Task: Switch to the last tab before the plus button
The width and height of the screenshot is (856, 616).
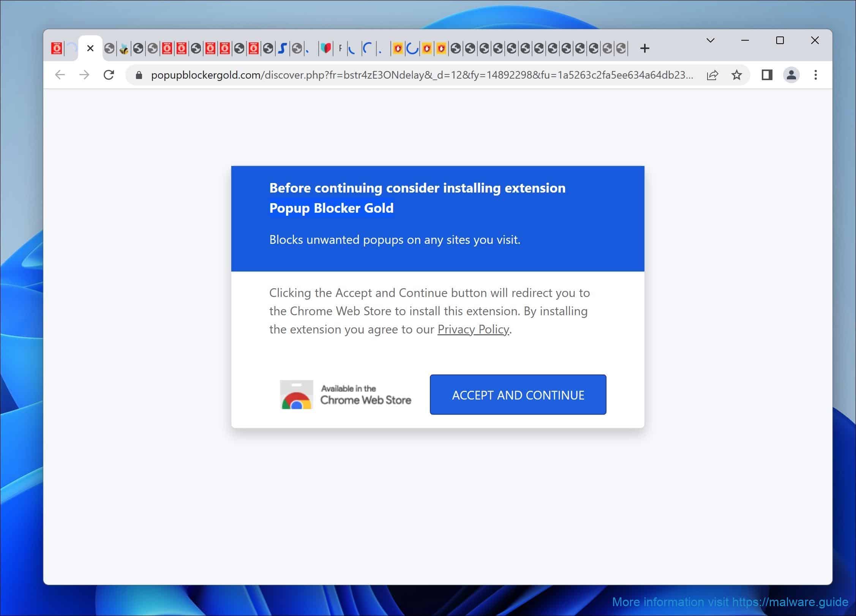Action: [x=621, y=49]
